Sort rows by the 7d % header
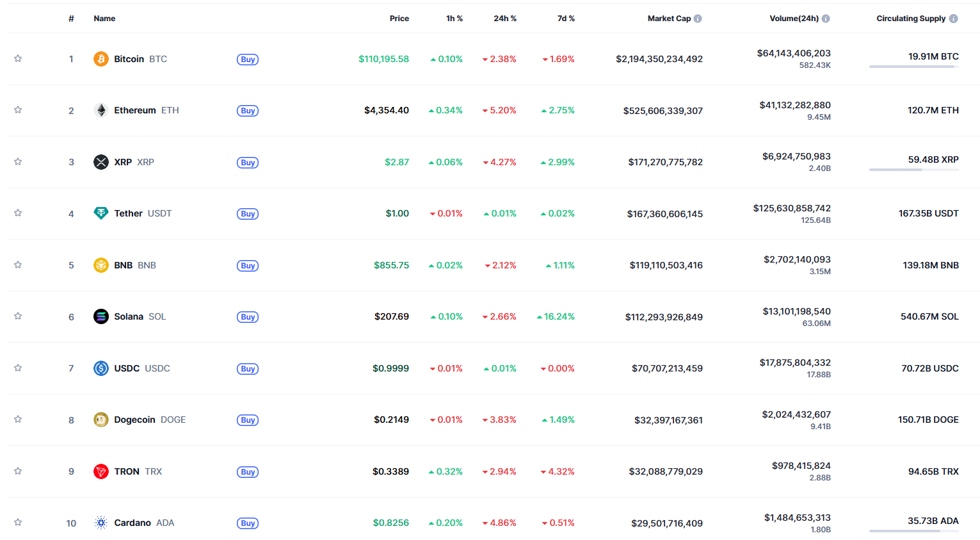 tap(566, 19)
